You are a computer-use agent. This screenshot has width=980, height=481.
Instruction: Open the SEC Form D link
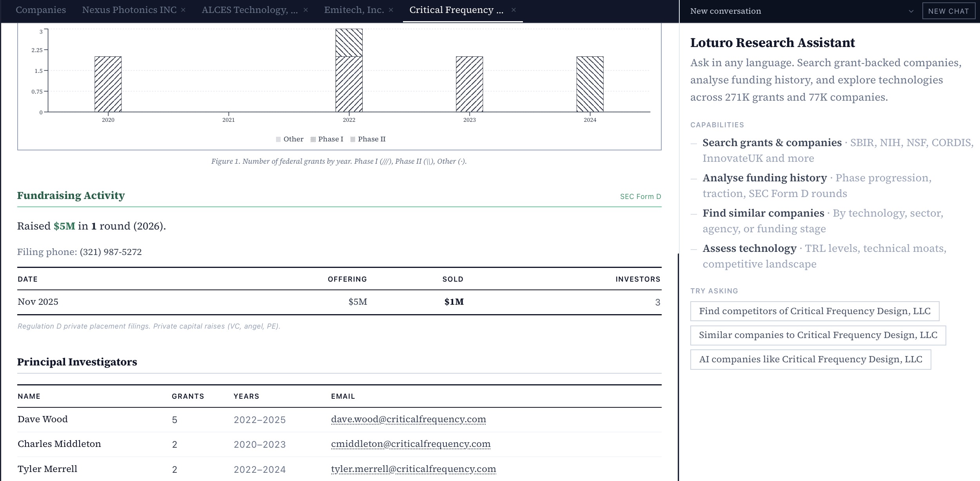click(641, 197)
